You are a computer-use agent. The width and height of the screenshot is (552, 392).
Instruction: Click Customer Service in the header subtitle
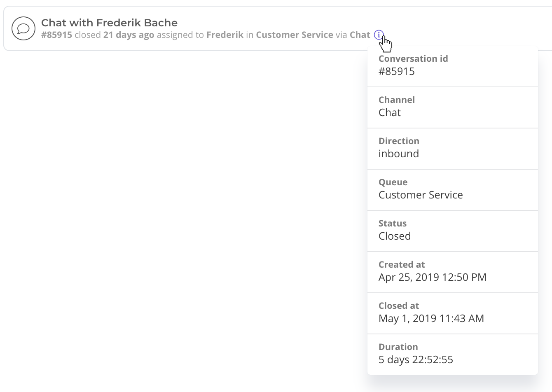click(295, 35)
